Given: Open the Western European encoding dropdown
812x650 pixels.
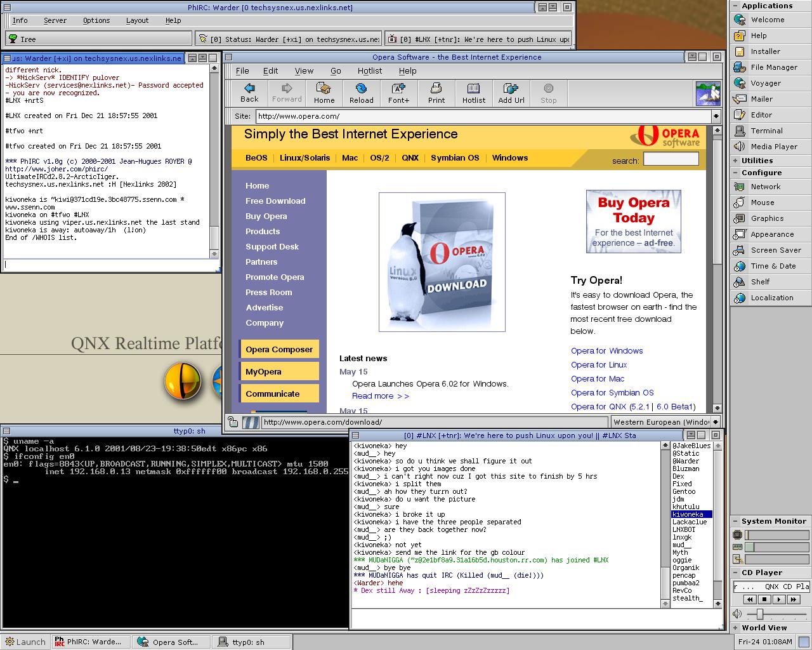Looking at the screenshot, I should 716,422.
